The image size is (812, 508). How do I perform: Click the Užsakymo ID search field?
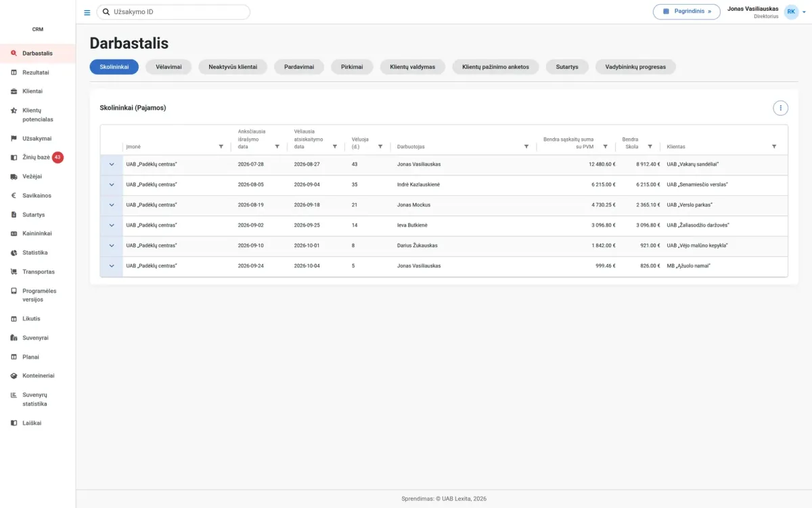(173, 12)
